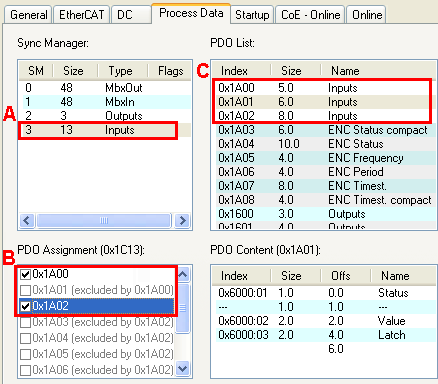
Task: Open the Startup tab
Action: tap(252, 15)
